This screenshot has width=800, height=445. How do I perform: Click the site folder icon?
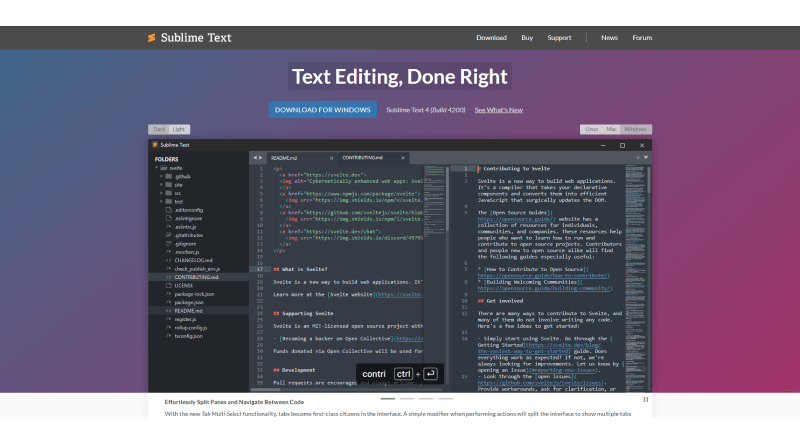pyautogui.click(x=168, y=185)
